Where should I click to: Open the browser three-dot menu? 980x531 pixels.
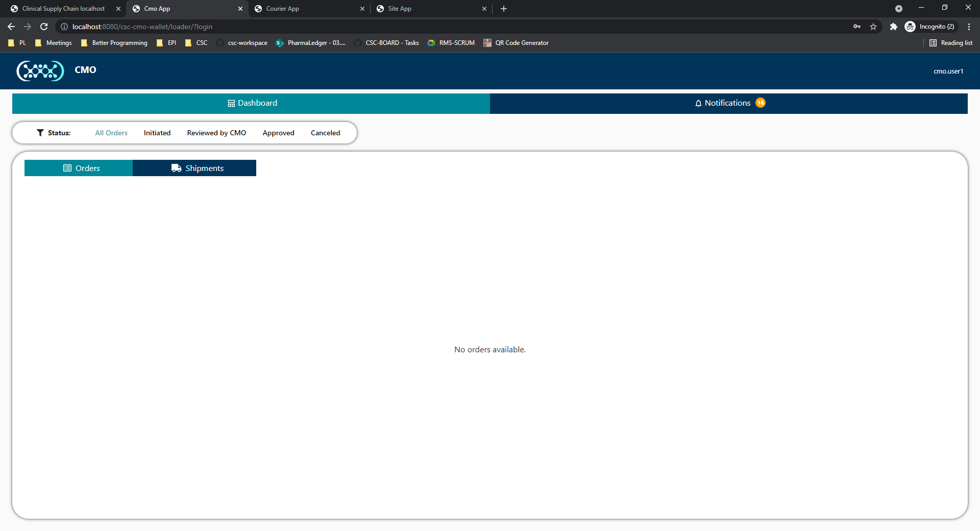pyautogui.click(x=969, y=27)
